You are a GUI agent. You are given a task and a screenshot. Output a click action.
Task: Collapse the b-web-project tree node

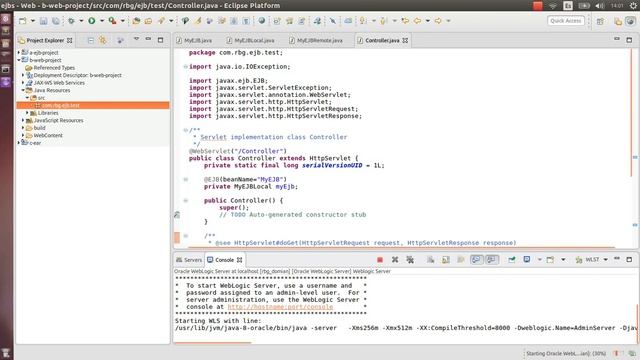pos(19,60)
